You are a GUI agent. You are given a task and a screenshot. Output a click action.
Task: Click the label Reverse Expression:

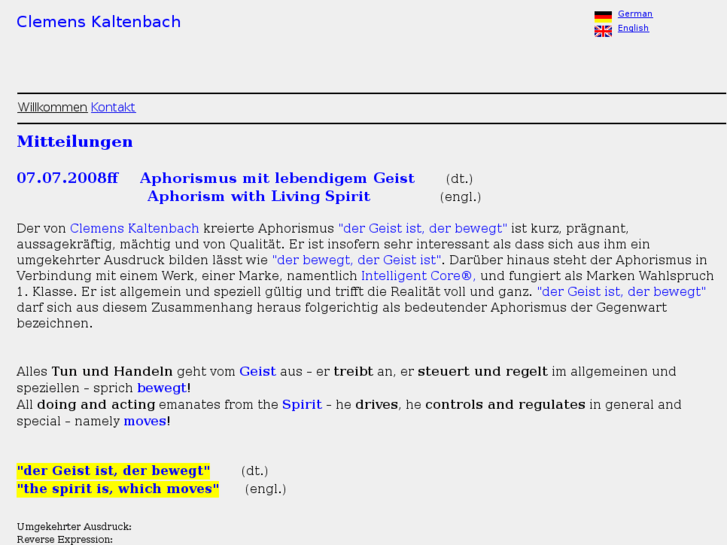pyautogui.click(x=65, y=539)
